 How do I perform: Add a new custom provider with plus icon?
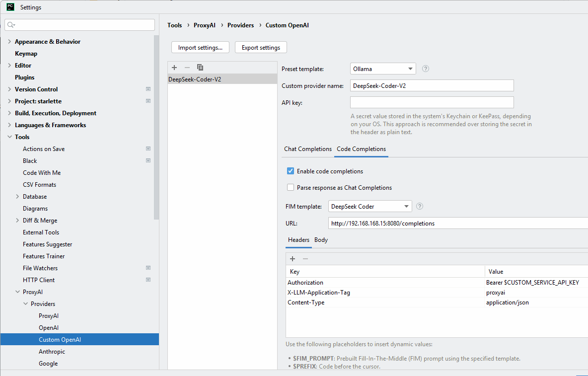[x=174, y=68]
